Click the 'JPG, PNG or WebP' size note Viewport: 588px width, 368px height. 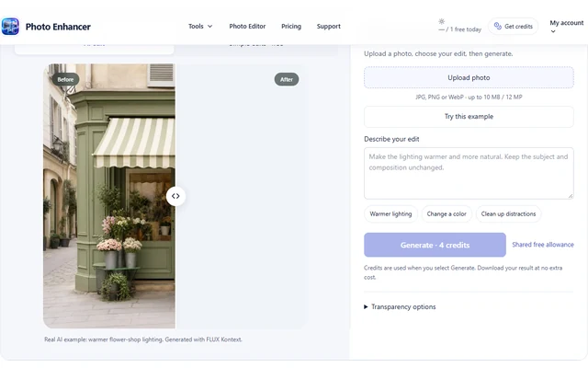click(469, 97)
